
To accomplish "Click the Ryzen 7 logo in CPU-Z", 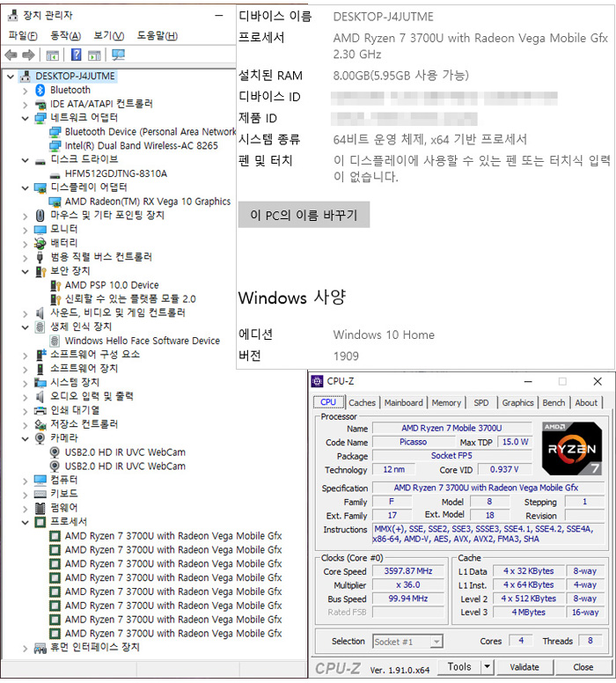I will [572, 448].
